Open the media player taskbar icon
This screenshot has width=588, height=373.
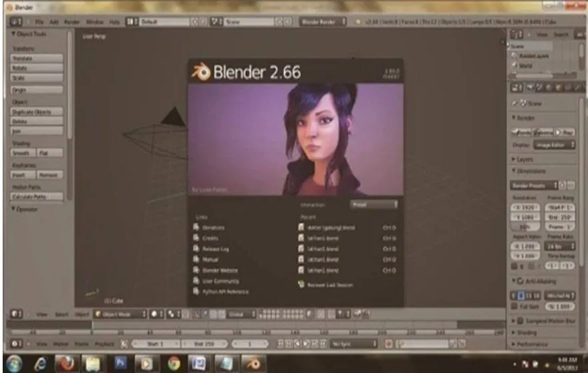coord(146,363)
